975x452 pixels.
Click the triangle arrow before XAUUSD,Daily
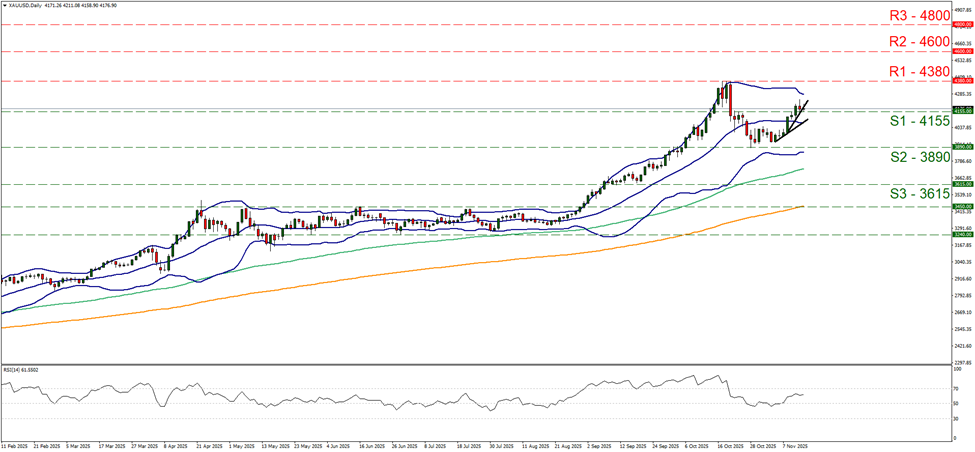tap(5, 5)
